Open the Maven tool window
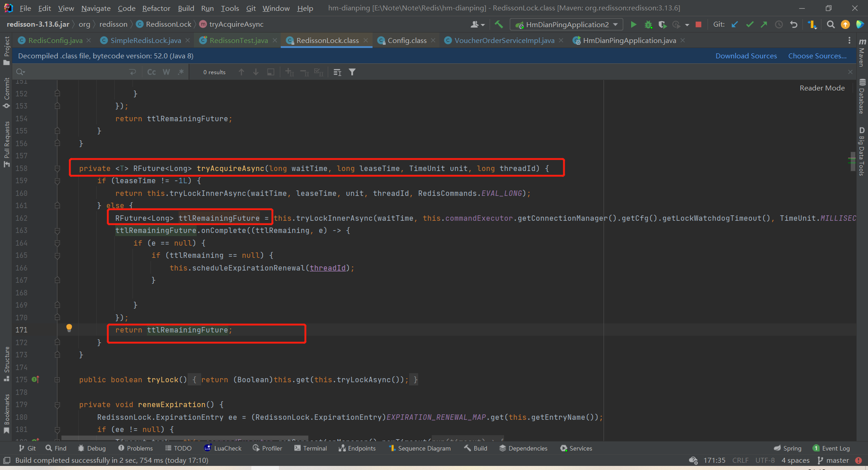This screenshot has width=868, height=470. pos(862,52)
